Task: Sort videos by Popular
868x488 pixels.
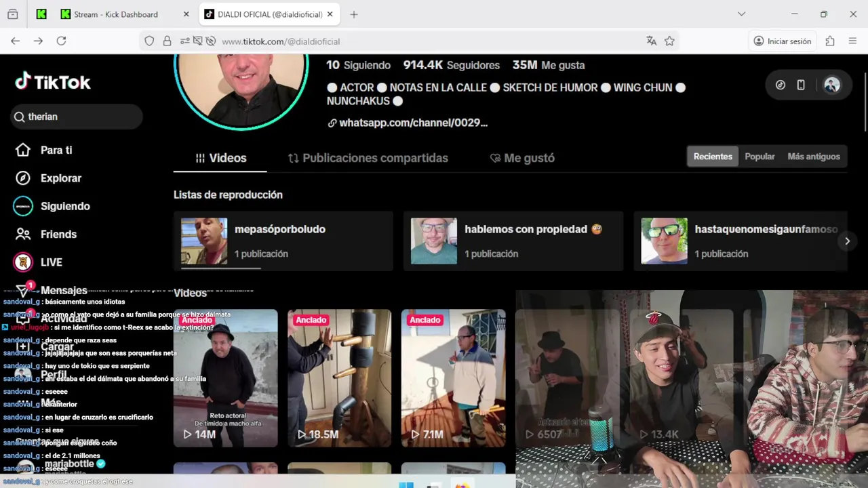Action: pos(759,157)
